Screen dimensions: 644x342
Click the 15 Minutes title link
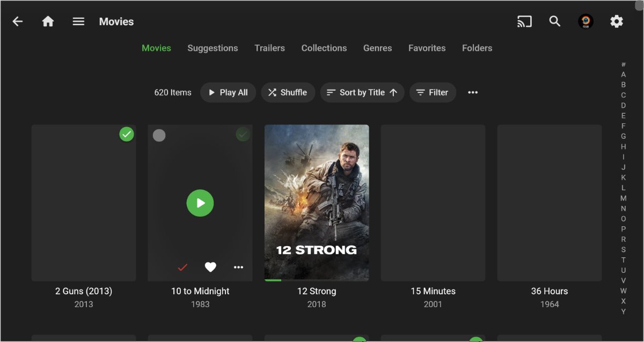click(x=433, y=291)
